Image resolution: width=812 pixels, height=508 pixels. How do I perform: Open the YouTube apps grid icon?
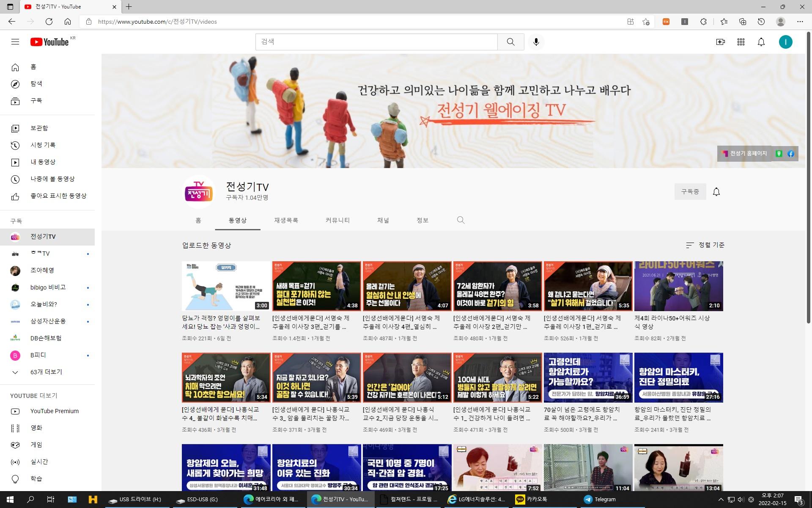coord(741,42)
